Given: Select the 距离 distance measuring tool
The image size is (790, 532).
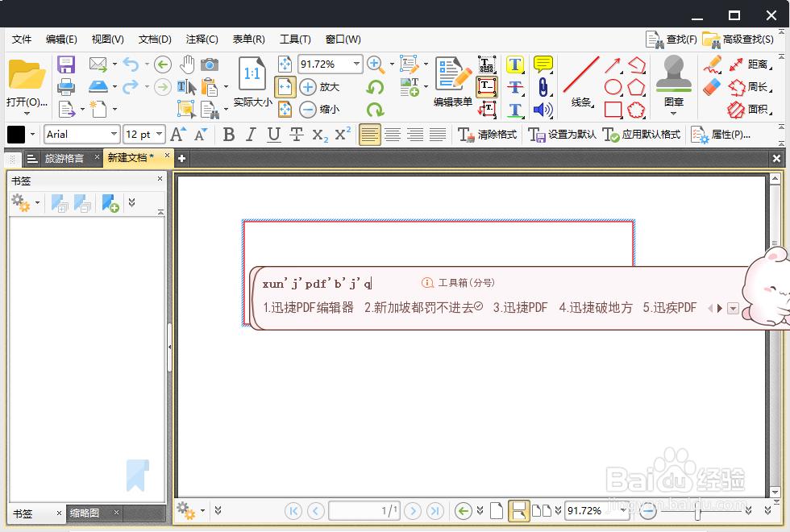Looking at the screenshot, I should click(x=750, y=64).
